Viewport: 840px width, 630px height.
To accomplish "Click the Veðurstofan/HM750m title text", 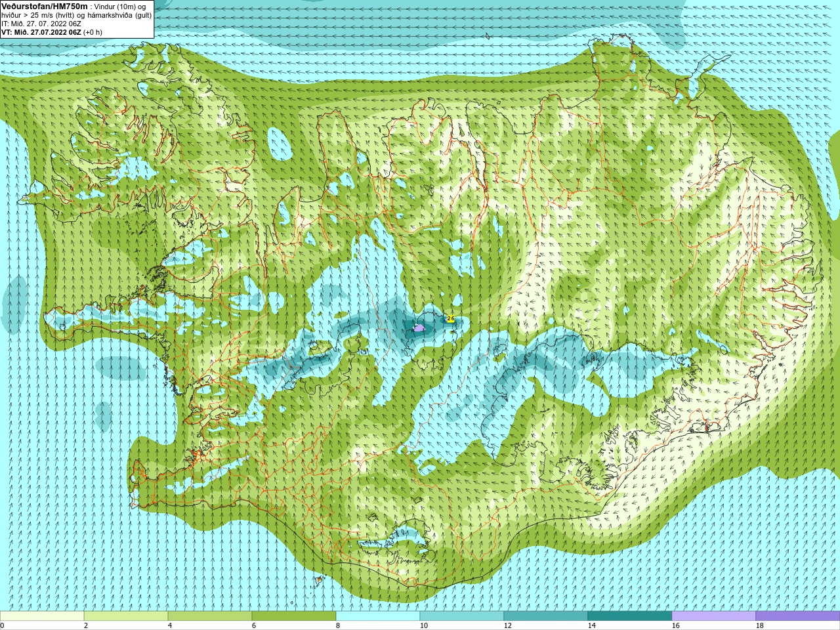I will click(x=45, y=6).
